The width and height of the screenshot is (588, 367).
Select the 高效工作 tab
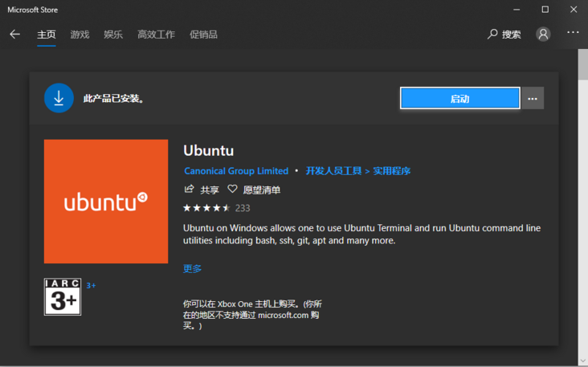coord(156,35)
